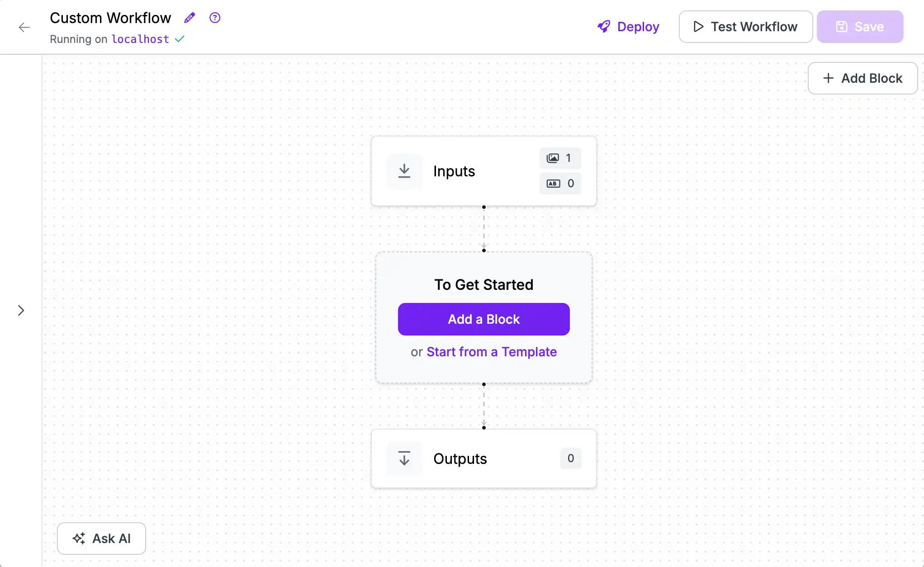Open the Deploy menu item
Viewport: 924px width, 567px height.
point(628,26)
